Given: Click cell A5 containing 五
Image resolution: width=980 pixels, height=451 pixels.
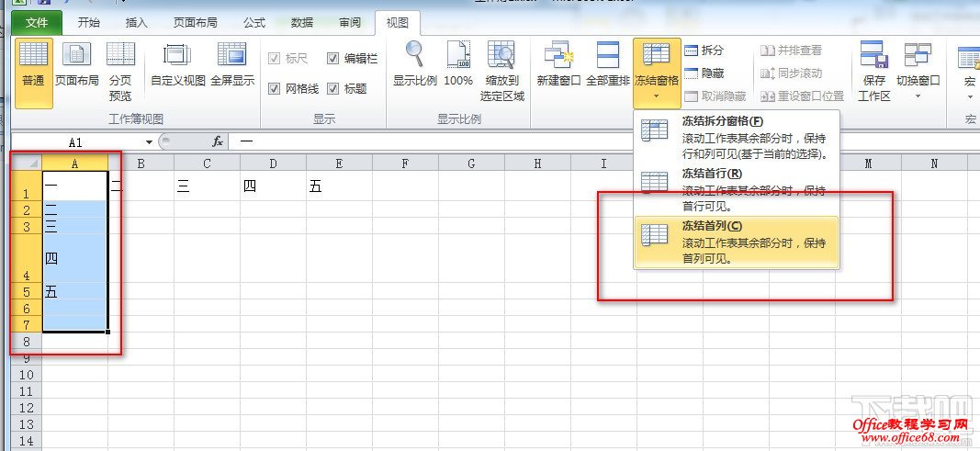Looking at the screenshot, I should [75, 291].
